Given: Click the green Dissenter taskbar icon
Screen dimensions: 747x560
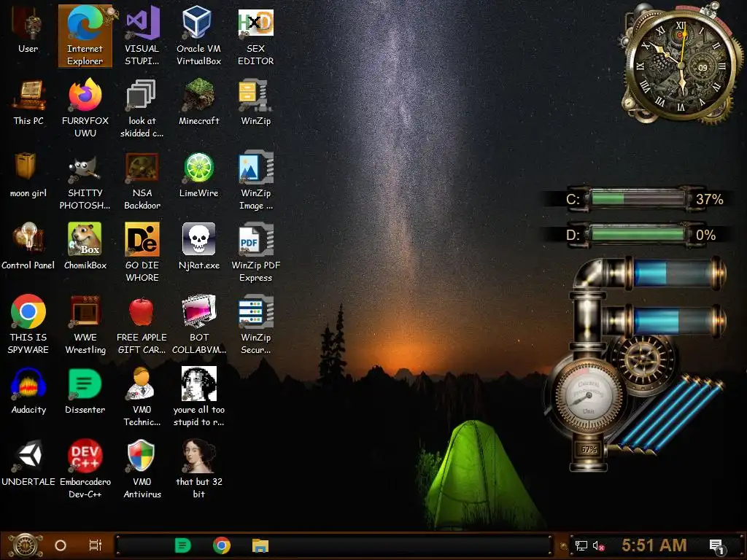Looking at the screenshot, I should [x=183, y=545].
